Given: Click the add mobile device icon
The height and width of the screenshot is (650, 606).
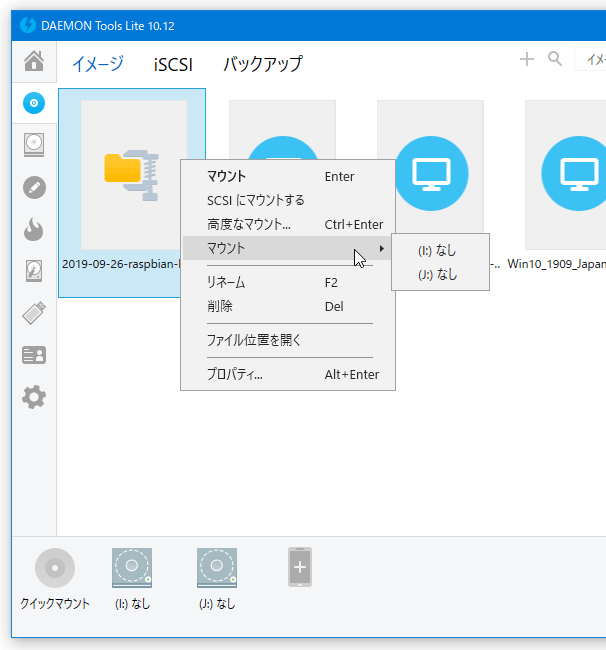Looking at the screenshot, I should [300, 567].
